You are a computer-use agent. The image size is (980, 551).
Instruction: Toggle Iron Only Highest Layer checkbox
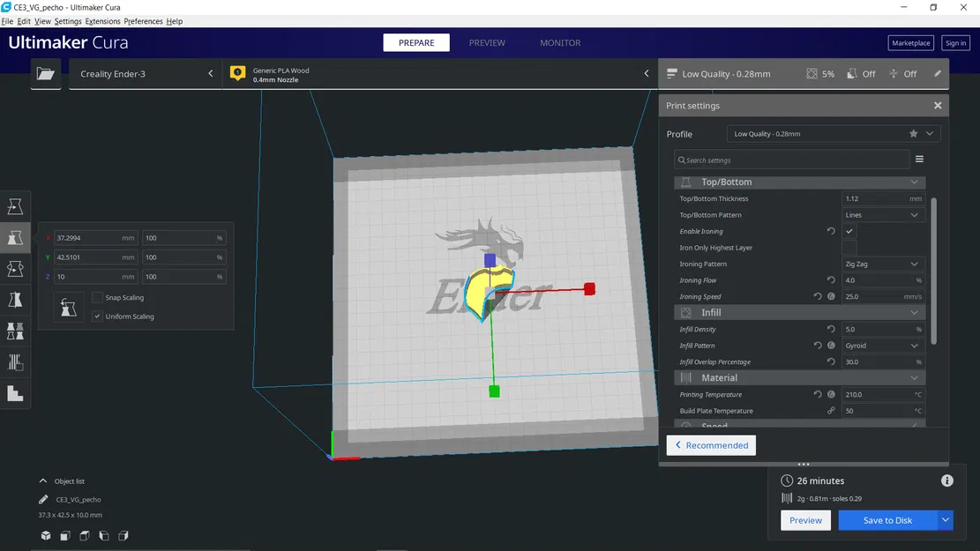point(849,248)
